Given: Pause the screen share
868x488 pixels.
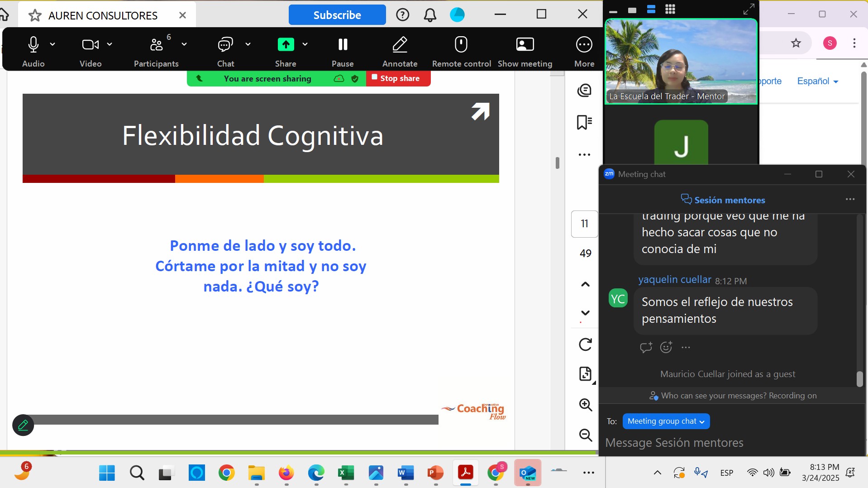Looking at the screenshot, I should click(343, 45).
